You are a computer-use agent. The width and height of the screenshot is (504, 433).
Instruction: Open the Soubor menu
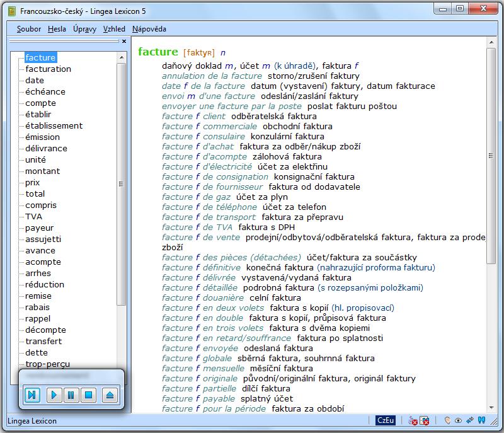click(x=29, y=29)
